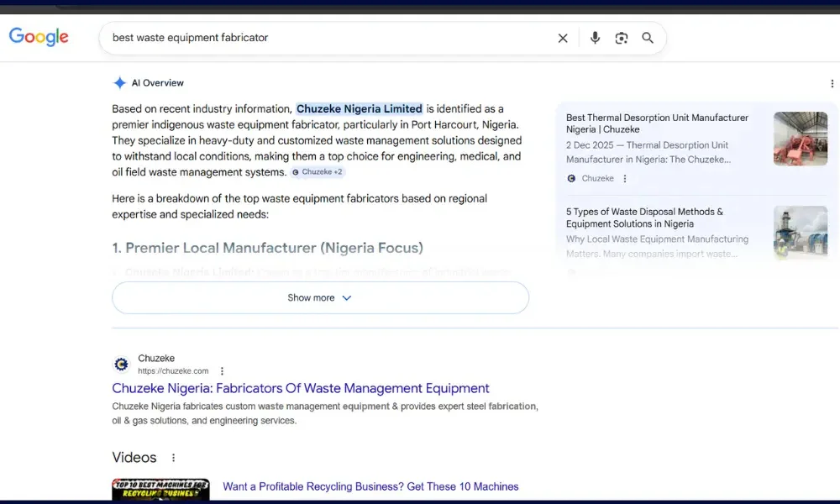
Task: Open three-dot menu beside chuzeke.com URL
Action: tap(222, 370)
